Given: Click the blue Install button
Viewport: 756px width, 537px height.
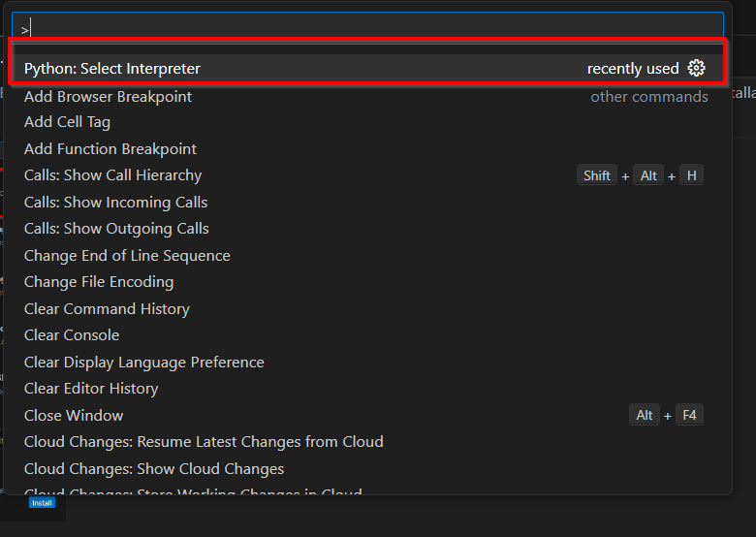Looking at the screenshot, I should click(x=42, y=503).
